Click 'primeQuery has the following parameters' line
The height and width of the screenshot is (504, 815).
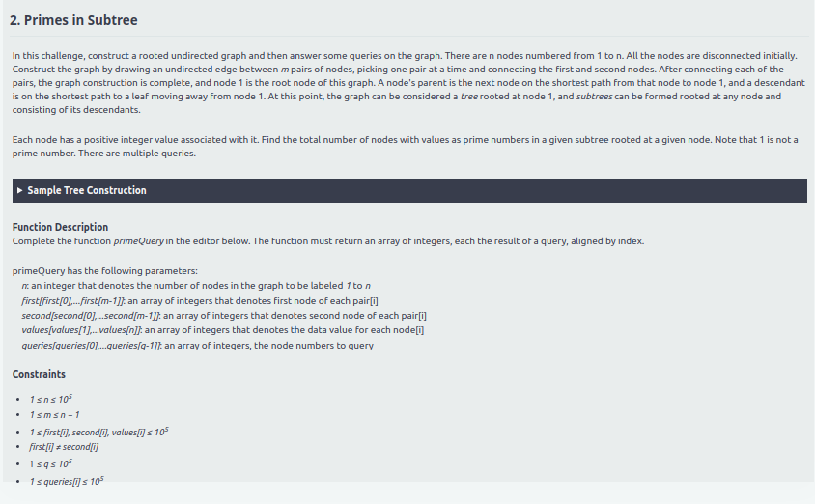point(104,271)
